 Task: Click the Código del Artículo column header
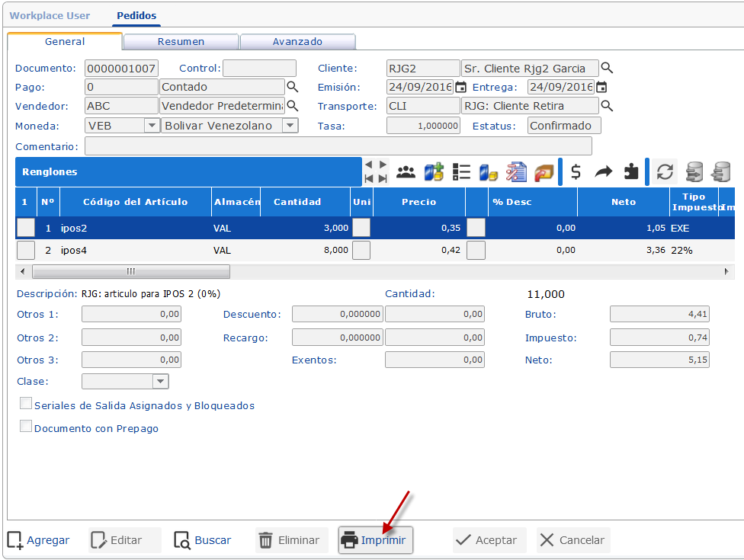[x=135, y=202]
